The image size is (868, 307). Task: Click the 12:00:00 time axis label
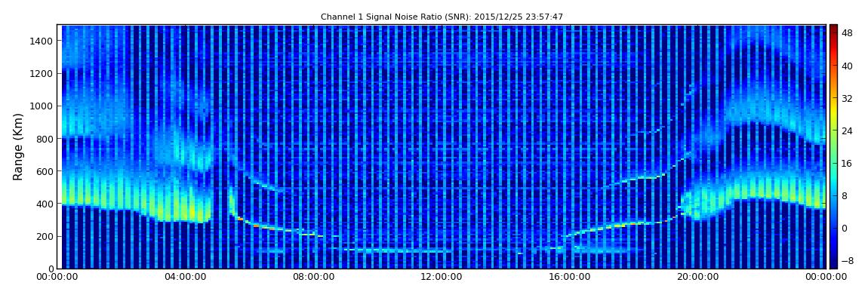(442, 277)
